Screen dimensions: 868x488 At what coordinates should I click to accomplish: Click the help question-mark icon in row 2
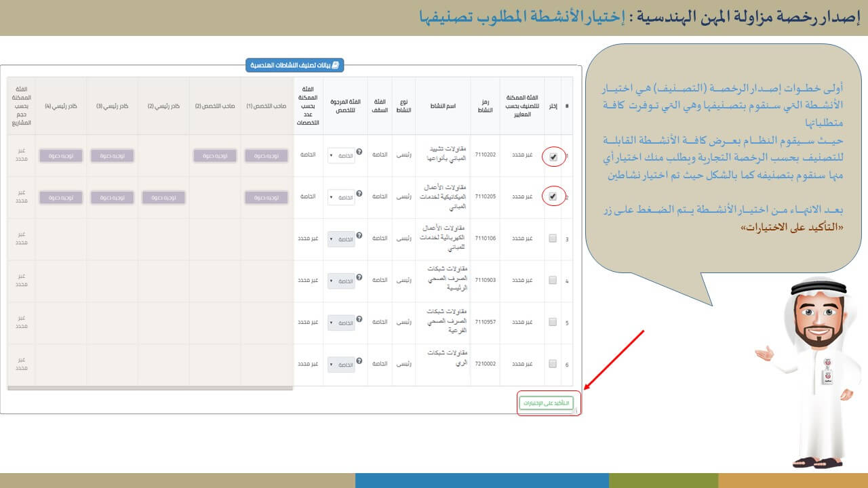[359, 192]
